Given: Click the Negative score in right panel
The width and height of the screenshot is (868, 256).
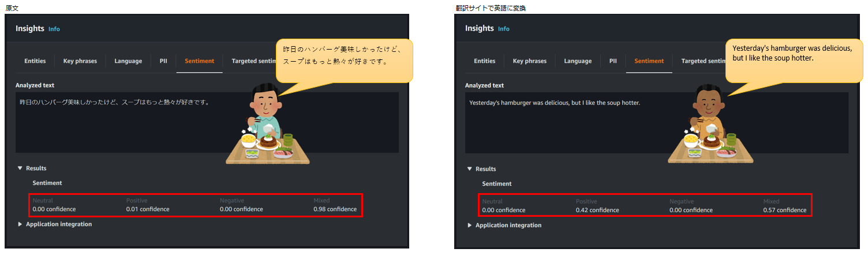Looking at the screenshot, I should coord(691,210).
